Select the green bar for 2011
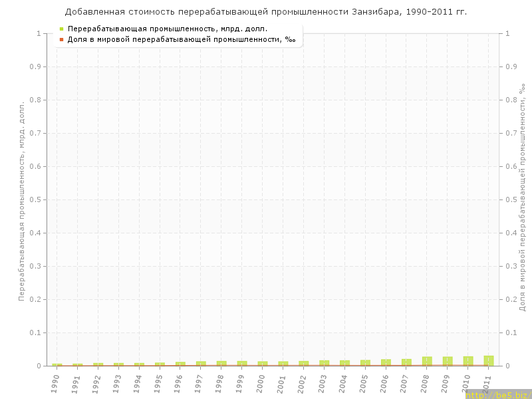532x399 pixels. point(489,360)
